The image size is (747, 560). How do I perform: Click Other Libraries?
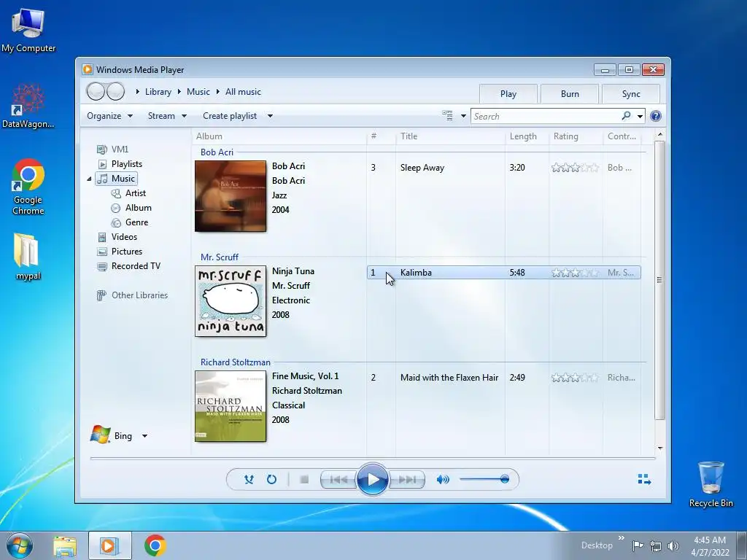tap(139, 295)
